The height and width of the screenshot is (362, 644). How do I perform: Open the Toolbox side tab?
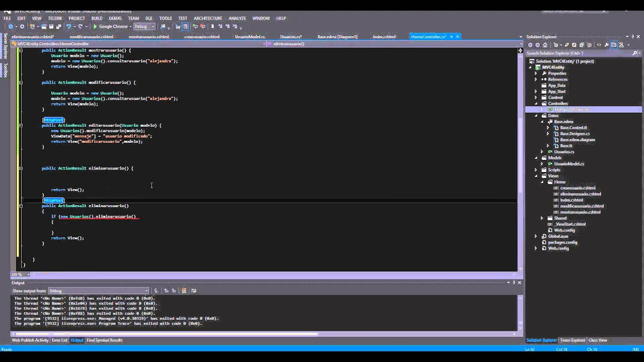pyautogui.click(x=6, y=69)
